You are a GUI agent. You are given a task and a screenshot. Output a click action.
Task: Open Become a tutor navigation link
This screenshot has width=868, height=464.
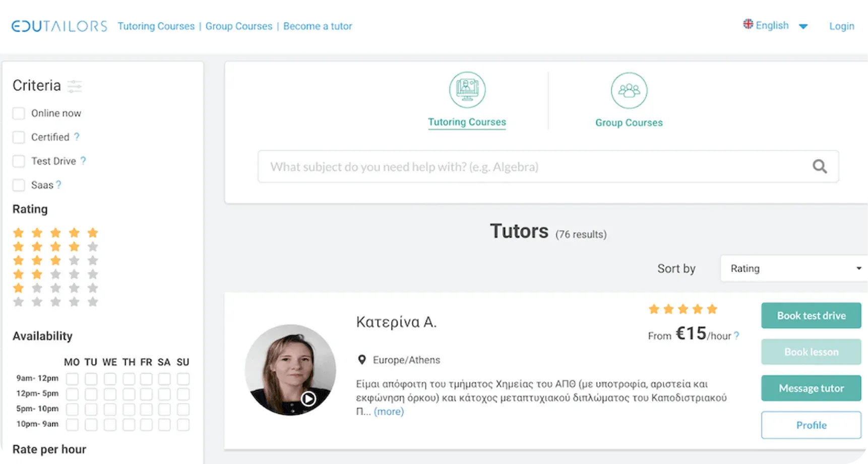318,26
